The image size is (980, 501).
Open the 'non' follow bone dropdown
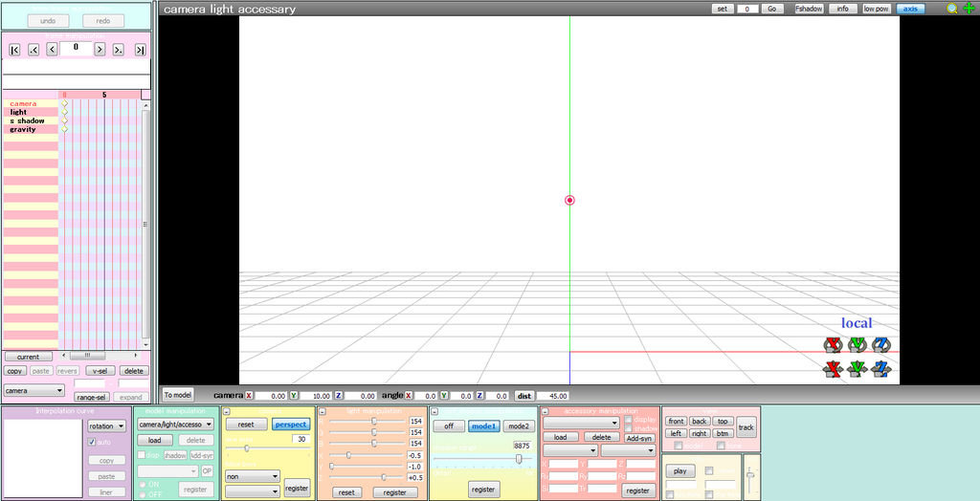pyautogui.click(x=253, y=476)
